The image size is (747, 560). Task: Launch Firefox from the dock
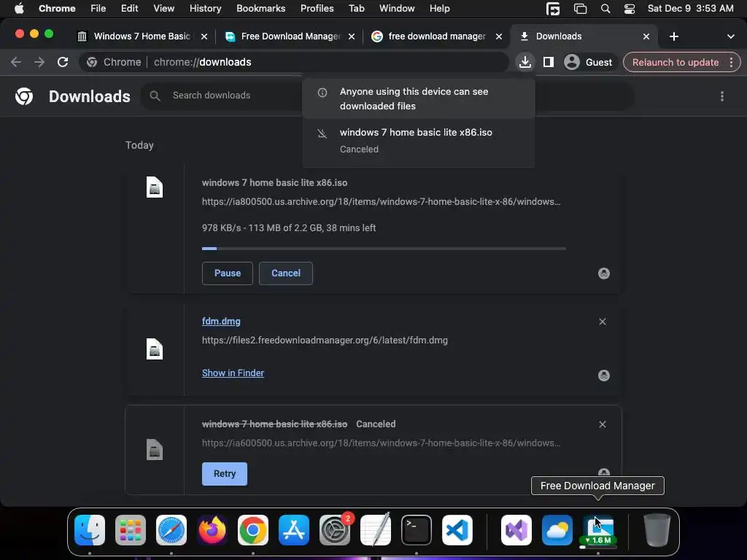(212, 530)
